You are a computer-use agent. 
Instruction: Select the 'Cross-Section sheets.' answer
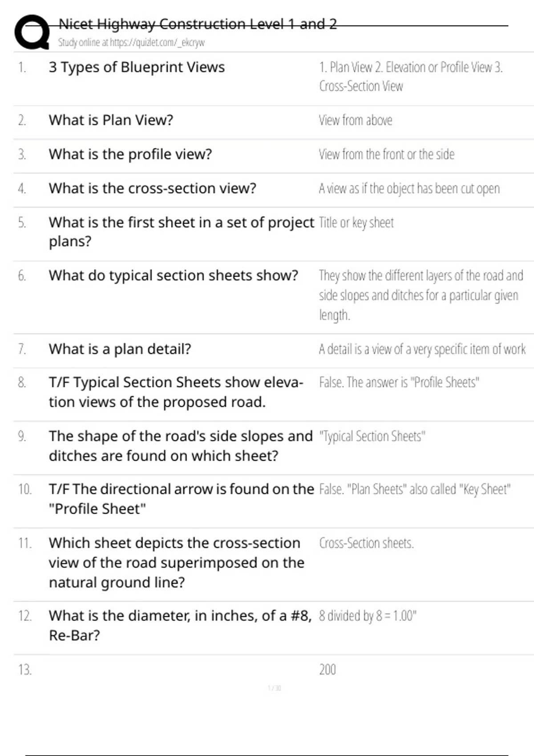[x=366, y=543]
